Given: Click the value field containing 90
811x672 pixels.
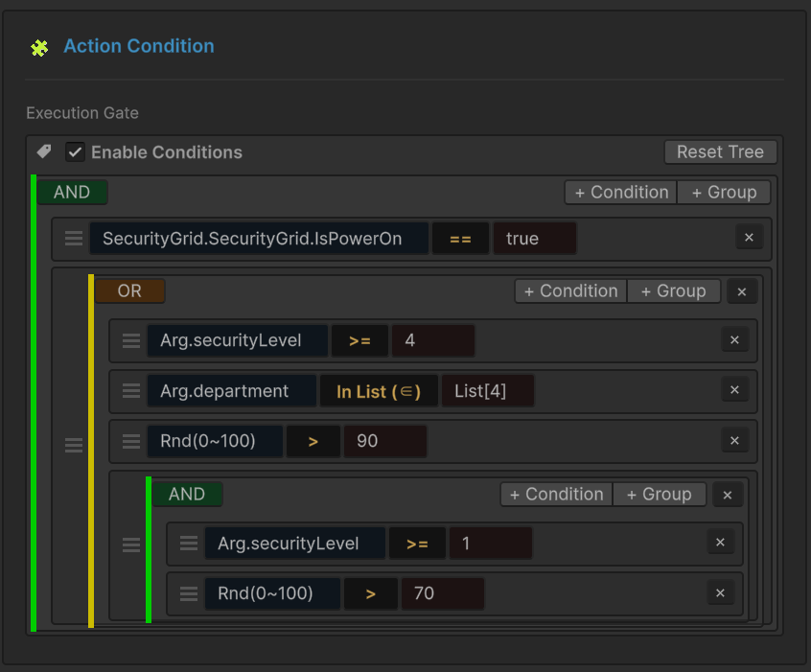Looking at the screenshot, I should point(384,441).
